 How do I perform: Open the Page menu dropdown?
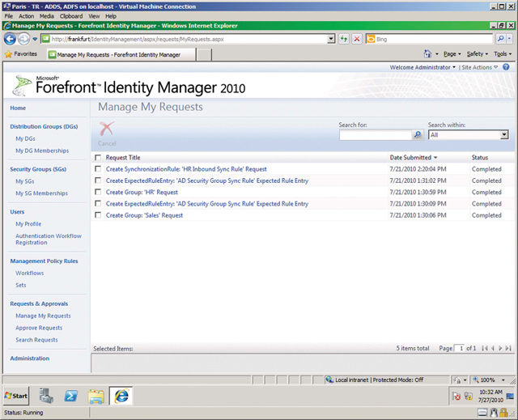click(x=452, y=54)
